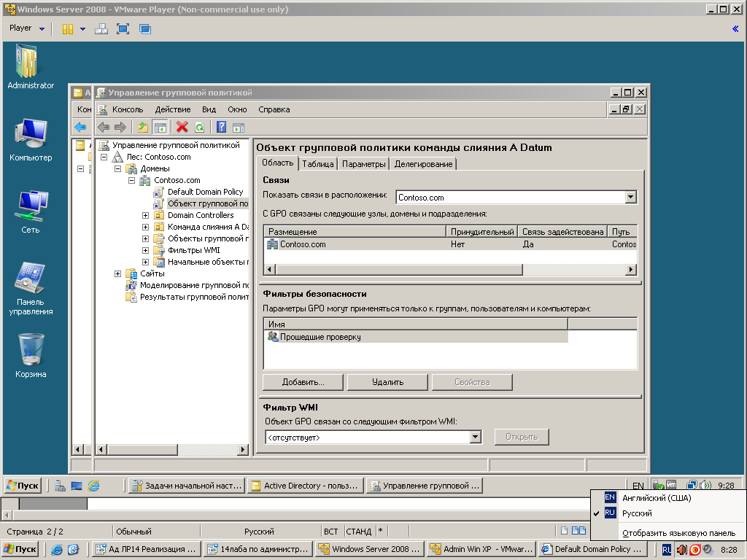Click the two-page view icon in status bar
This screenshot has width=747, height=560.
[x=578, y=531]
